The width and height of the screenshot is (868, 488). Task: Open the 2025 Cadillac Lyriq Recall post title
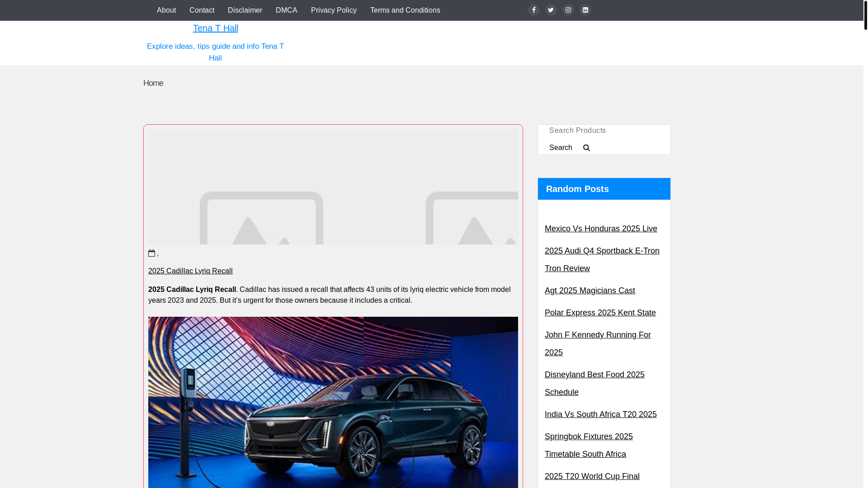tap(190, 271)
